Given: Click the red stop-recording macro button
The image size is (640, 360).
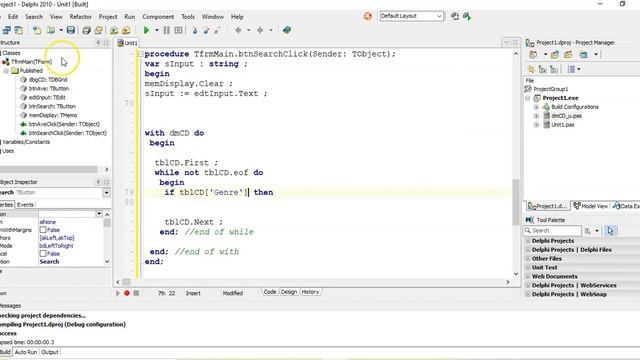Looking at the screenshot, I should click(127, 293).
